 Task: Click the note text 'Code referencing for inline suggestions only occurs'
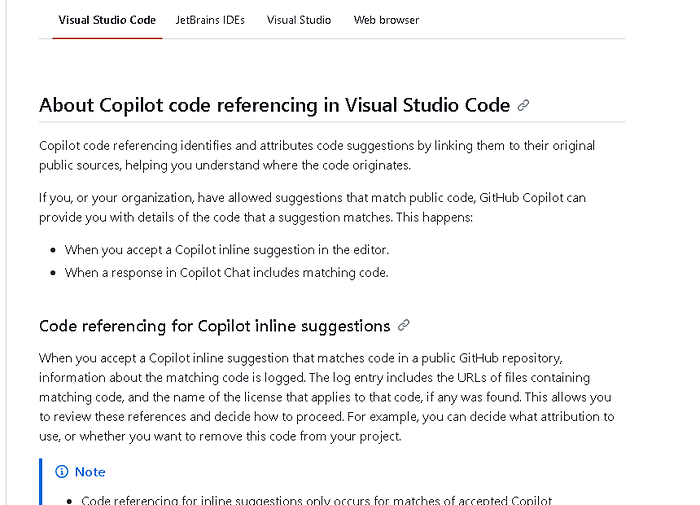point(317,500)
